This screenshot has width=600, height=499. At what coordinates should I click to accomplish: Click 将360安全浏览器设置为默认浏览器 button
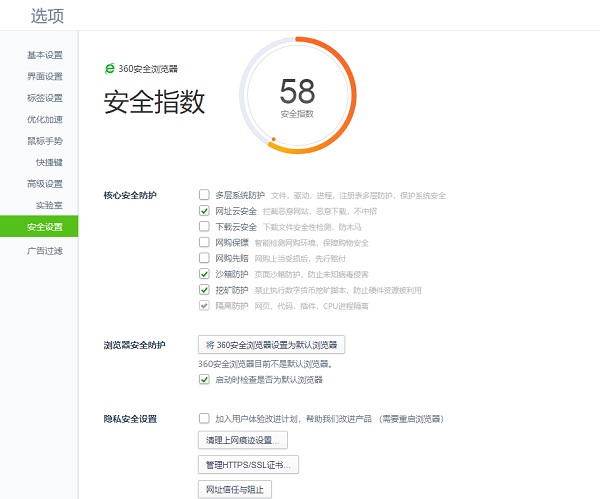click(271, 345)
